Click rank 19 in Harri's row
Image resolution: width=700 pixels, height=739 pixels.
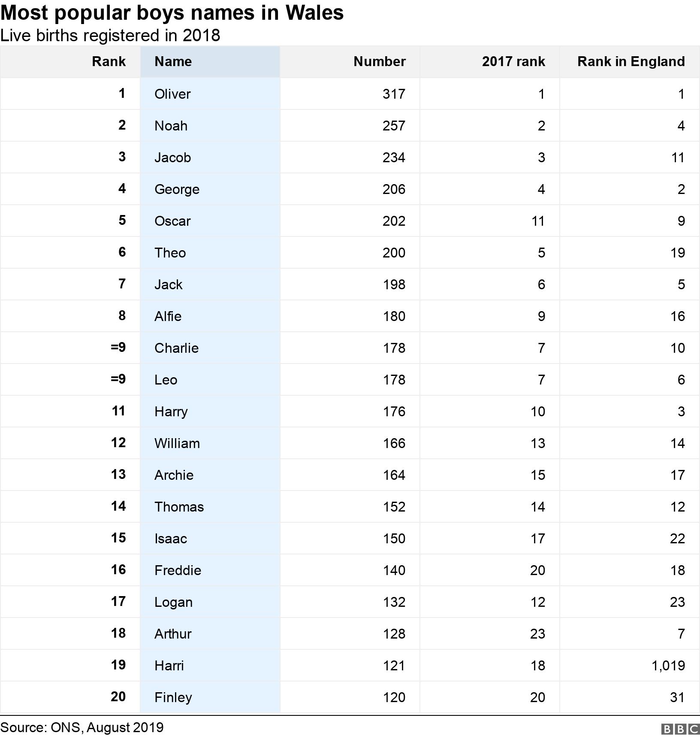118,665
